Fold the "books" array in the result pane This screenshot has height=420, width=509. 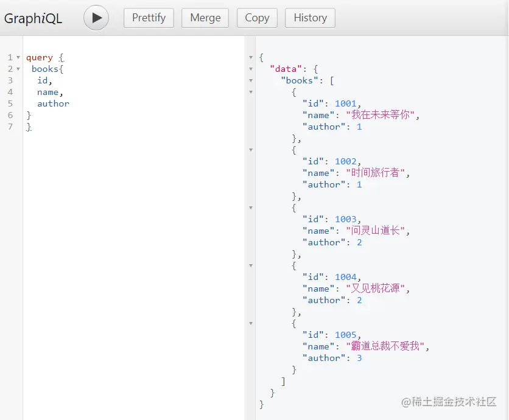[x=251, y=81]
